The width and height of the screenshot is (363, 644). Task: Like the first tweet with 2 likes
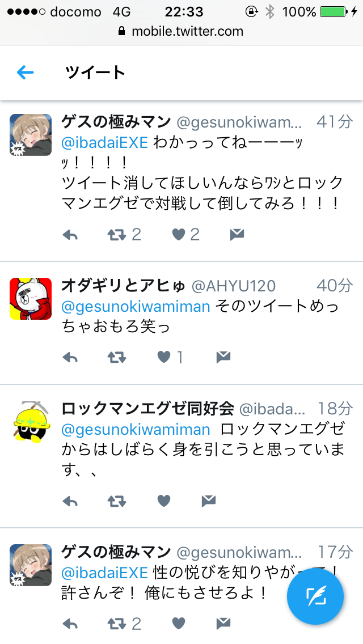(179, 235)
